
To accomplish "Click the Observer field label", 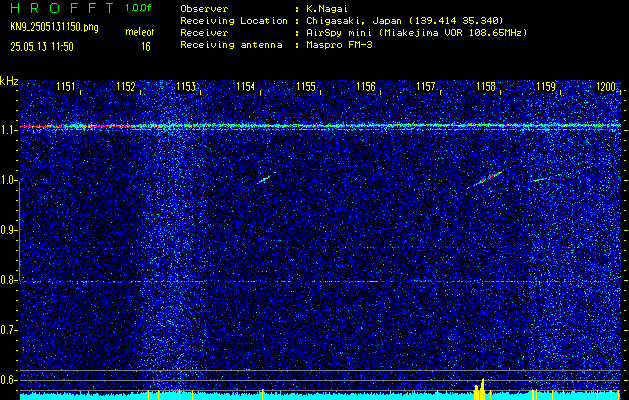I will (204, 8).
